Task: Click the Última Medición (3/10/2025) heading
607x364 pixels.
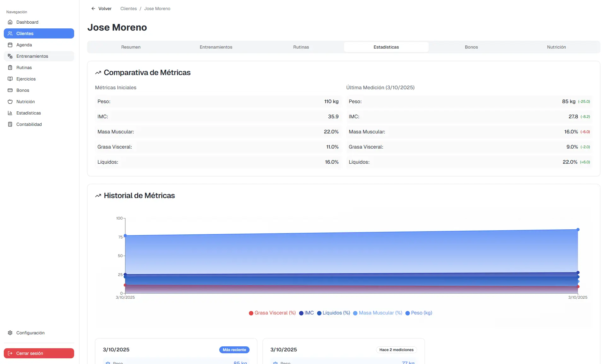Action: click(x=380, y=88)
